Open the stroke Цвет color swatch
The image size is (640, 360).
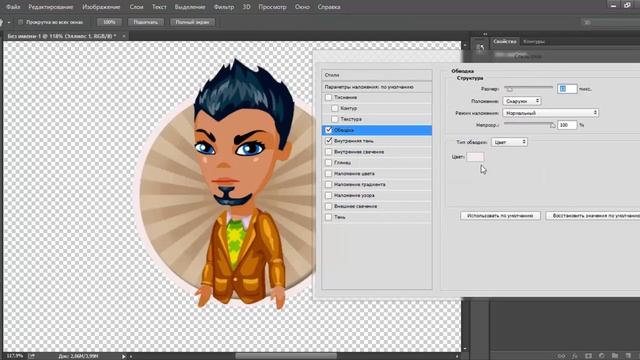475,157
